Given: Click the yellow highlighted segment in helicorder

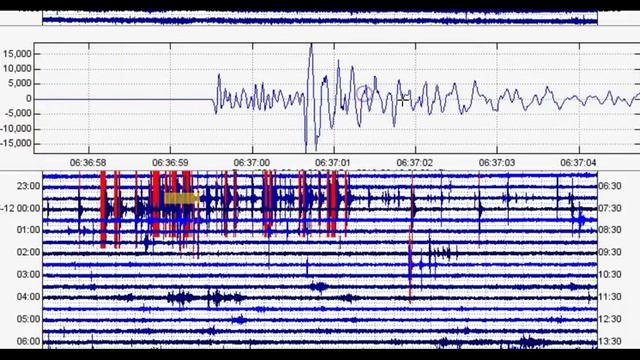Looking at the screenshot, I should pos(182,198).
